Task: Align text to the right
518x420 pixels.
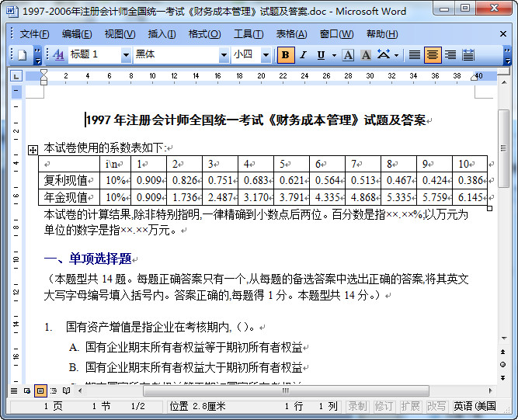Action: (x=450, y=55)
